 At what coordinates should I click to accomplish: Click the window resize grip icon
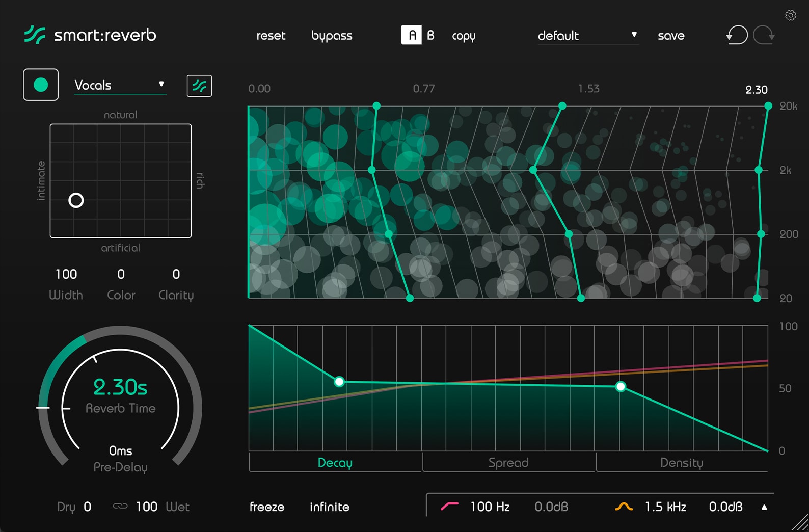pyautogui.click(x=800, y=523)
